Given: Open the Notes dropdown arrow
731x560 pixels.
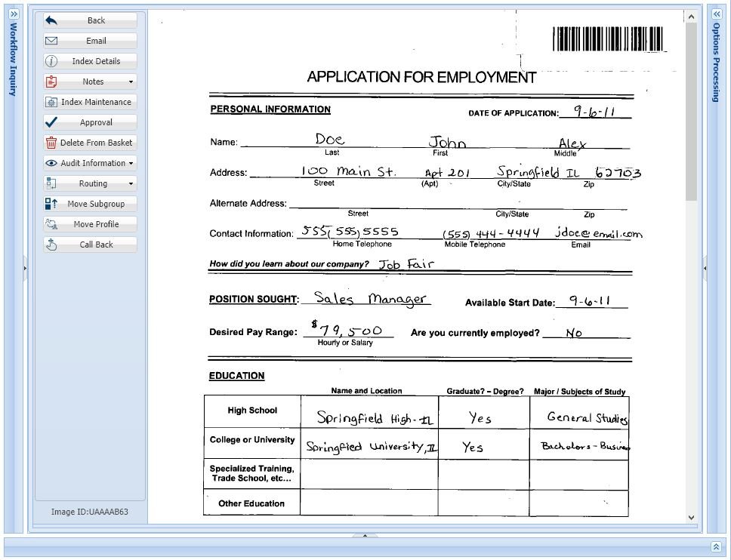Looking at the screenshot, I should 131,81.
